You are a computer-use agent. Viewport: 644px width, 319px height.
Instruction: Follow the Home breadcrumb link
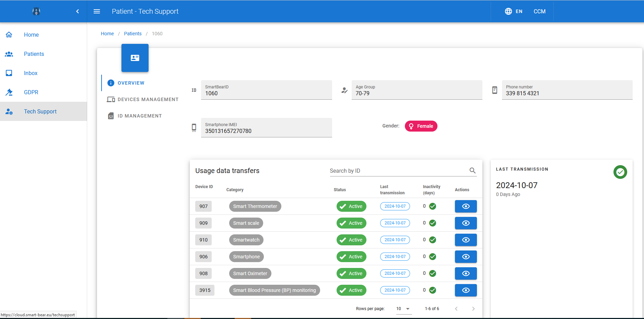107,34
